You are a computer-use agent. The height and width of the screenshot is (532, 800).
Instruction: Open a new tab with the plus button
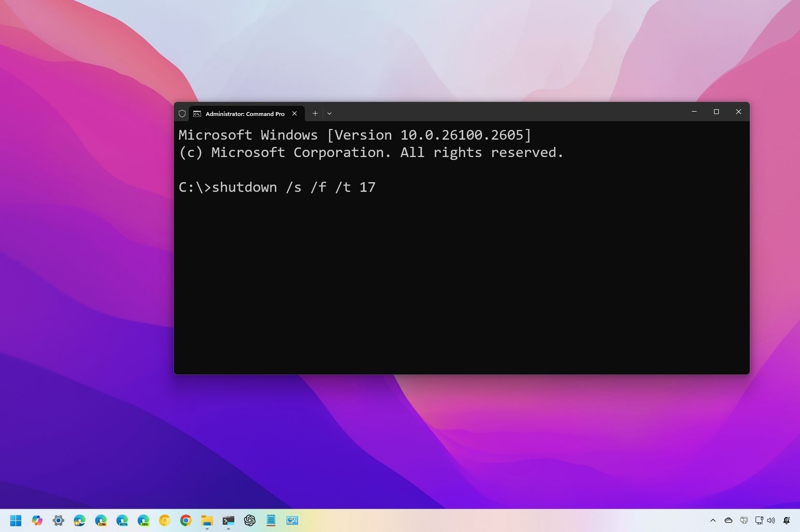coord(315,114)
